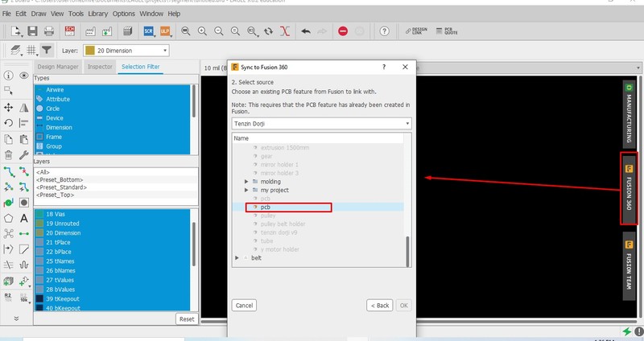The image size is (644, 341).
Task: Open the Tenzin Dorji project dropdown
Action: point(321,124)
